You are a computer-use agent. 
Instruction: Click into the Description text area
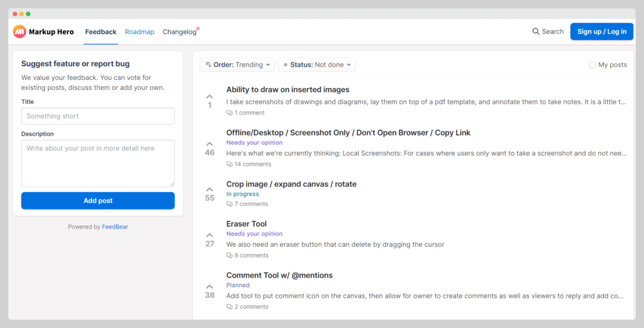(x=97, y=163)
